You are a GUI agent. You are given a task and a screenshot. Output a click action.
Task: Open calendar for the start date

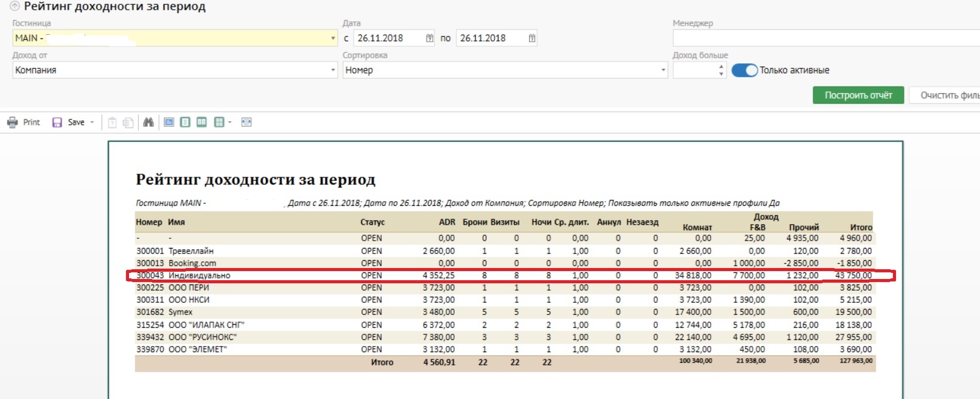click(430, 38)
